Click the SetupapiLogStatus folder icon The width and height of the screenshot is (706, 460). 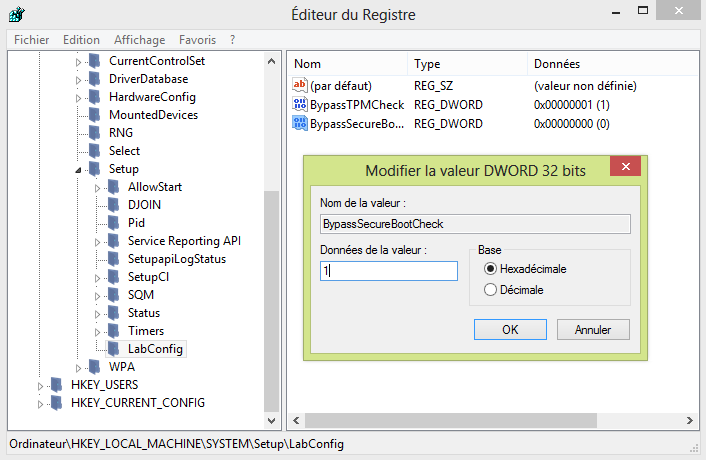click(x=113, y=259)
